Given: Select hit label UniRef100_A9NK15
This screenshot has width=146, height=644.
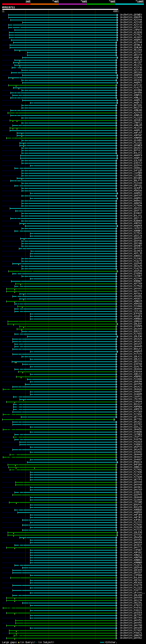Looking at the screenshot, I should (131, 301).
